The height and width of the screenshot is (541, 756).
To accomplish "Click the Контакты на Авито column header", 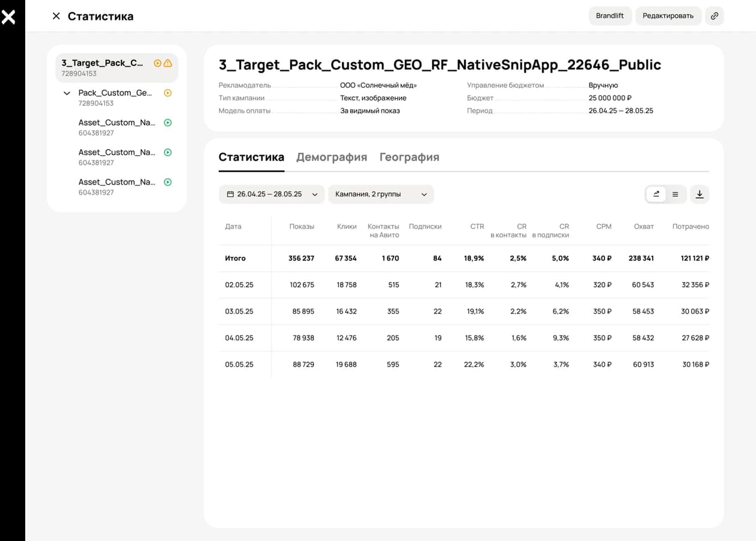I will point(383,231).
